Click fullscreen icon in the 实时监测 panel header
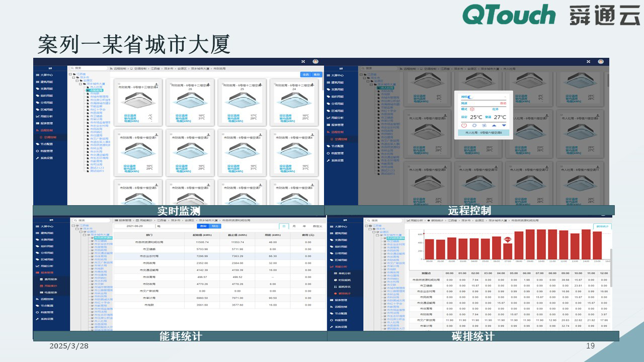Image resolution: width=644 pixels, height=362 pixels. (303, 61)
